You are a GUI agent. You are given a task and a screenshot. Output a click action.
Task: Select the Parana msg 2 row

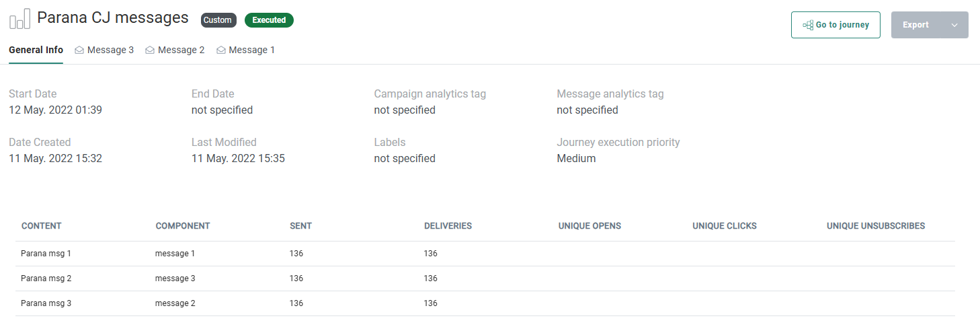(x=46, y=278)
